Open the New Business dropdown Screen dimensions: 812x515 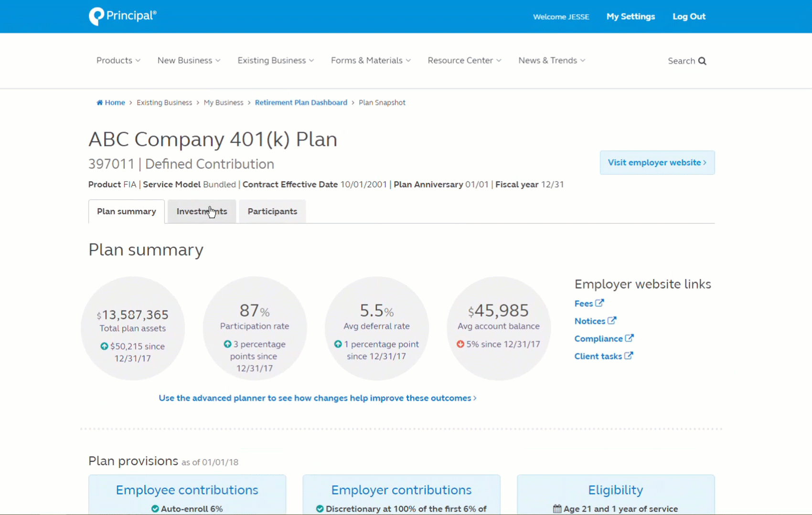(x=189, y=61)
